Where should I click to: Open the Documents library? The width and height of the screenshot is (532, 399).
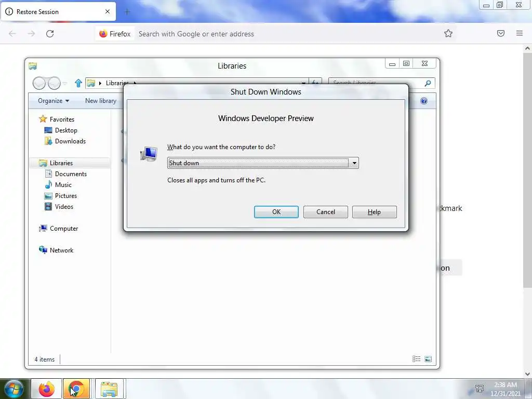pos(66,174)
